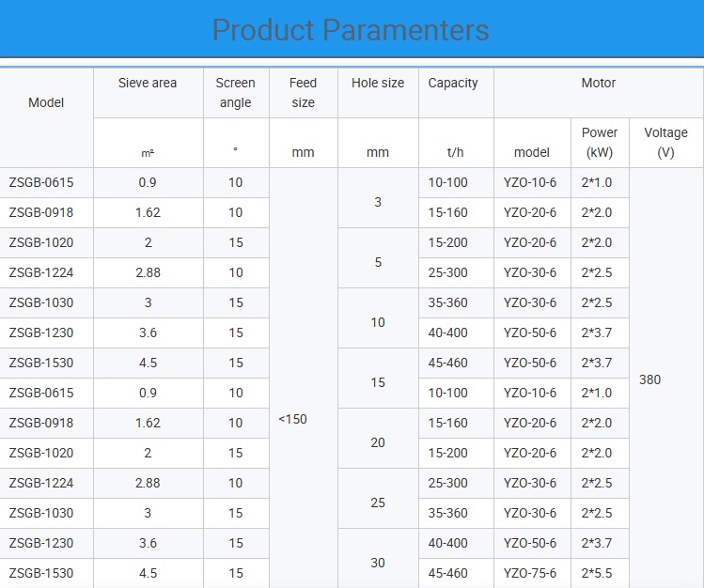
Task: Click the Power (kW) sub-header
Action: [599, 142]
